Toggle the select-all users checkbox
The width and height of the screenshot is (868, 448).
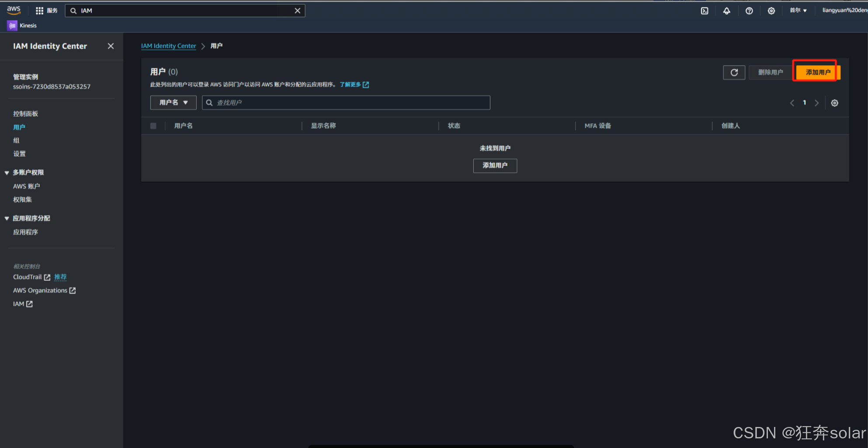153,126
